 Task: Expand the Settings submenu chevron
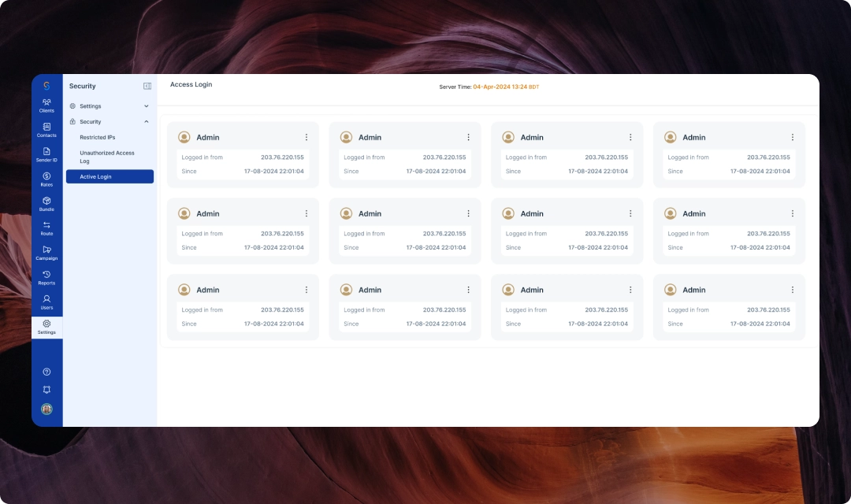(146, 106)
